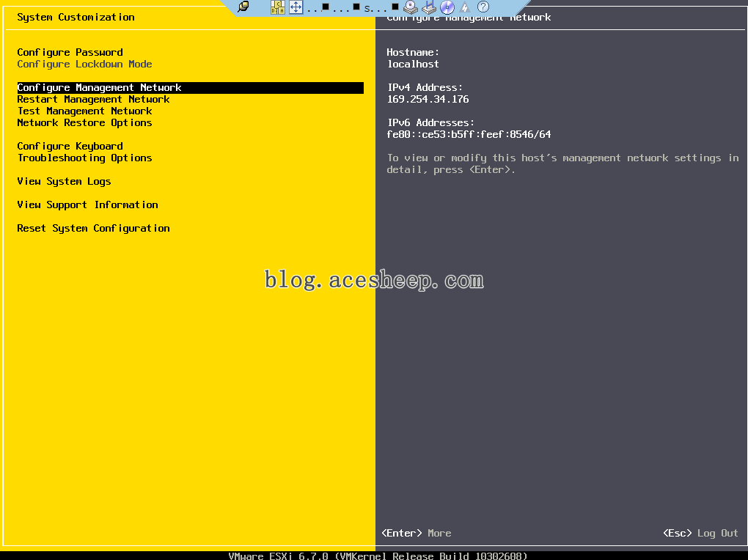Click the <Enter> More hint
Screen dimensions: 748x560
click(417, 533)
